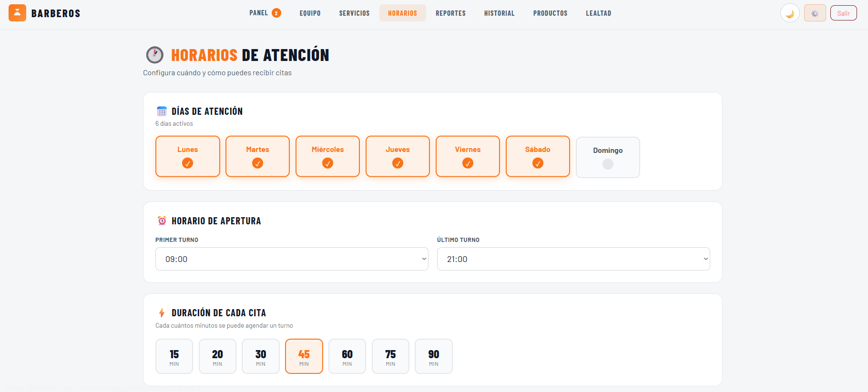Choose the 20 min appointment duration
This screenshot has width=868, height=392.
pos(217,356)
